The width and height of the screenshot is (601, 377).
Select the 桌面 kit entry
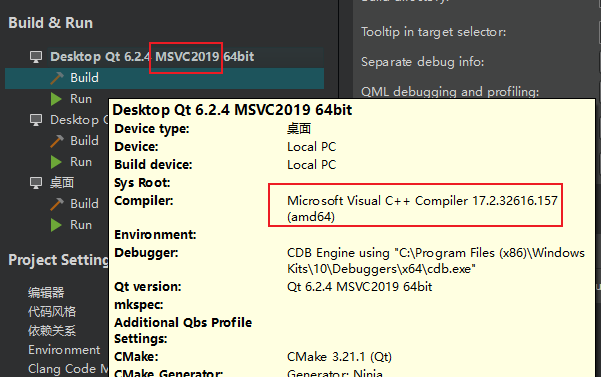pos(62,183)
